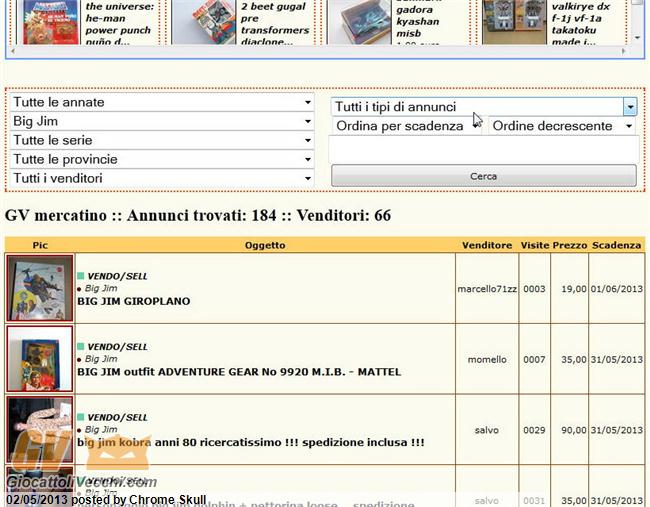Click visit count 0007 for momello
The height and width of the screenshot is (507, 650).
point(534,359)
